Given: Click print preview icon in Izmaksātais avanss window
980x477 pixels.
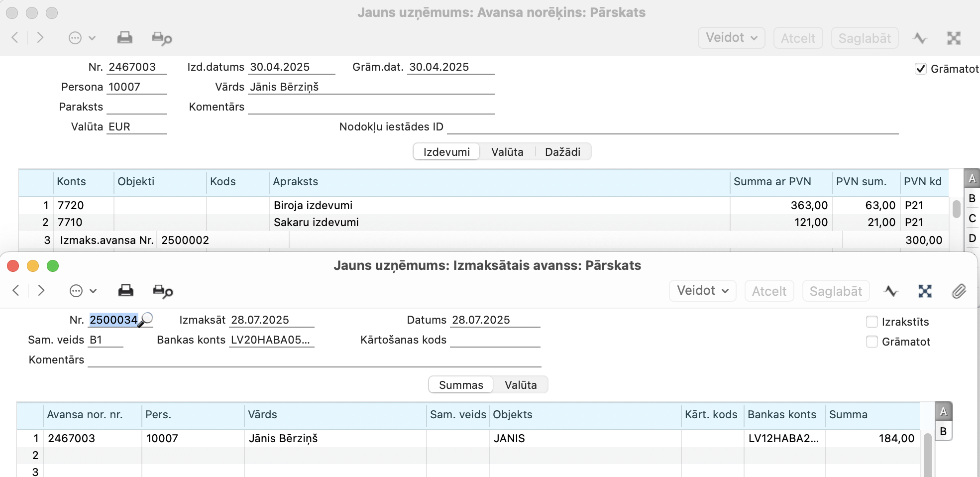Looking at the screenshot, I should click(163, 291).
